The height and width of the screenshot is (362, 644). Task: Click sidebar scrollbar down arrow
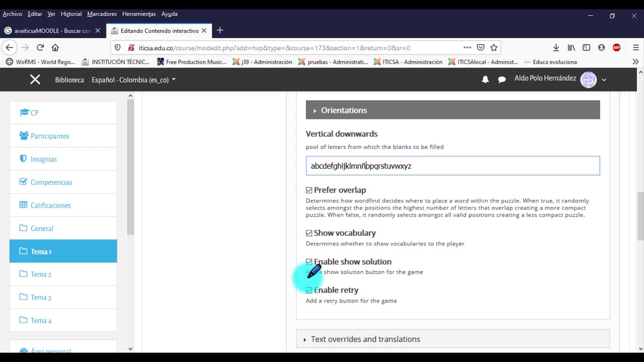click(130, 348)
